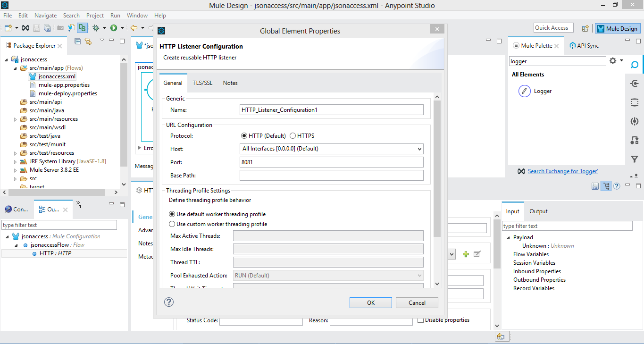Click the help icon in the dialog
Viewport: 644px width, 344px height.
169,302
